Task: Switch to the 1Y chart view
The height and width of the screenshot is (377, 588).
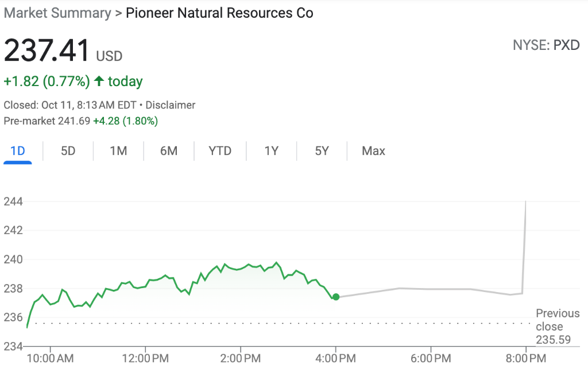Action: tap(272, 151)
